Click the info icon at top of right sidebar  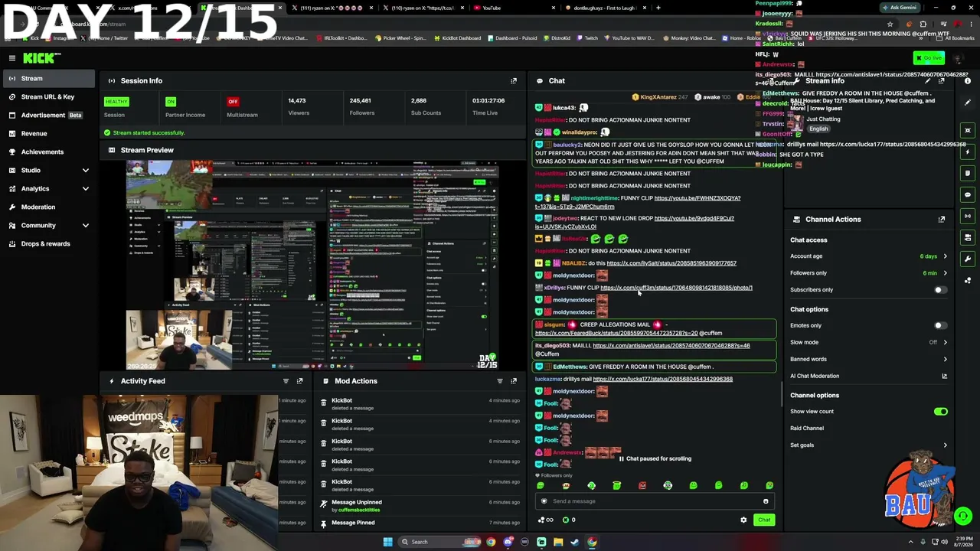(x=968, y=80)
